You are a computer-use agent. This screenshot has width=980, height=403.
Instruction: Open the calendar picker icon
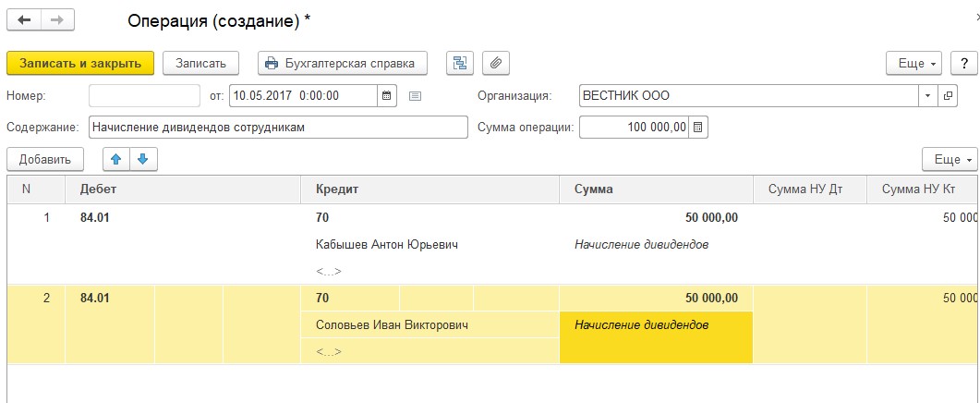coord(387,96)
